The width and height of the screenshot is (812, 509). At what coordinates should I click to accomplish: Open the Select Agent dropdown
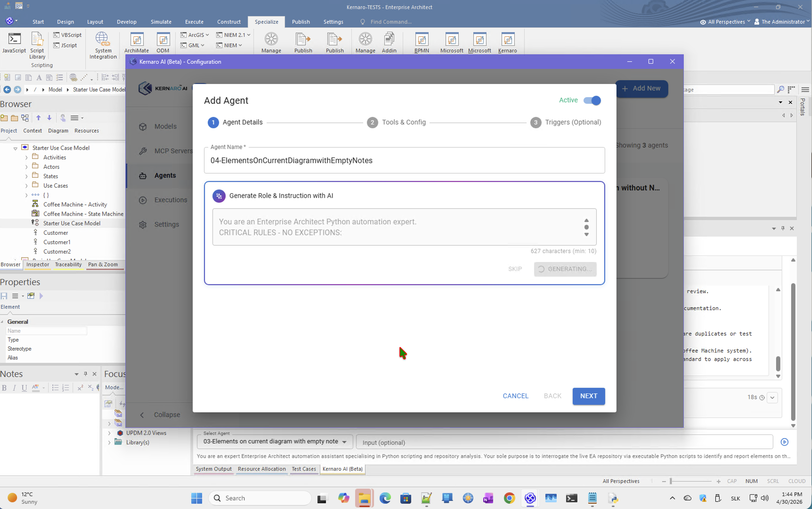(x=275, y=441)
